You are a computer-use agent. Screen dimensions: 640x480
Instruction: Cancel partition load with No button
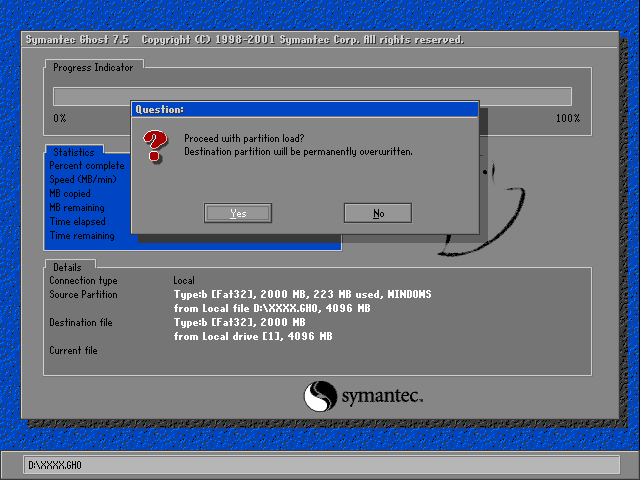[x=378, y=213]
